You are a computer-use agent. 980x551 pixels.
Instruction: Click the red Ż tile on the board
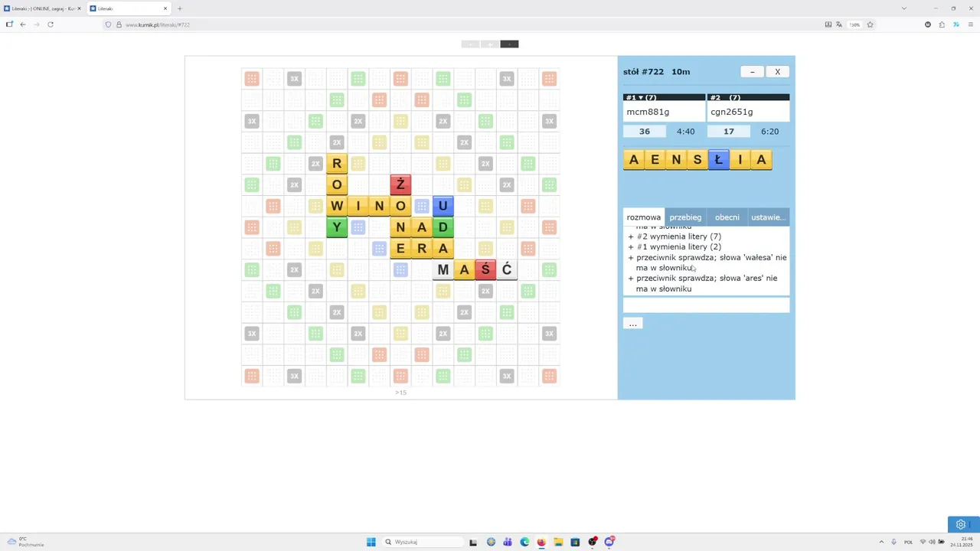pyautogui.click(x=400, y=184)
